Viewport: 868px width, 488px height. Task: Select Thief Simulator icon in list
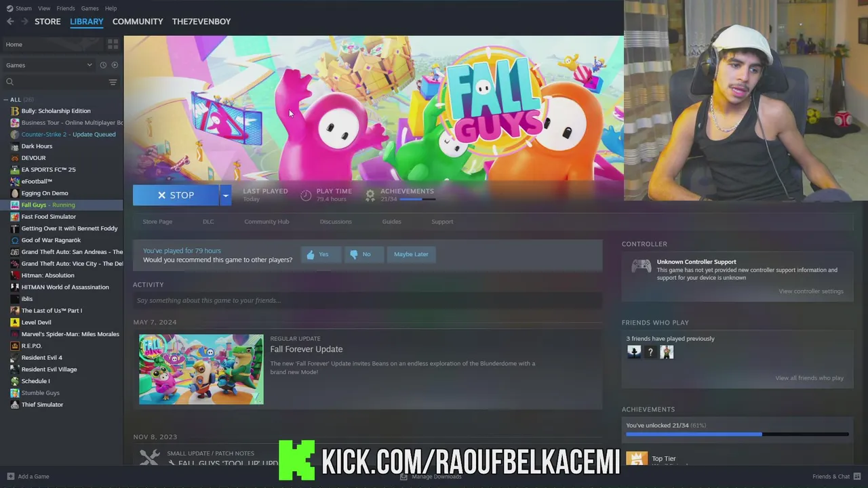point(15,405)
